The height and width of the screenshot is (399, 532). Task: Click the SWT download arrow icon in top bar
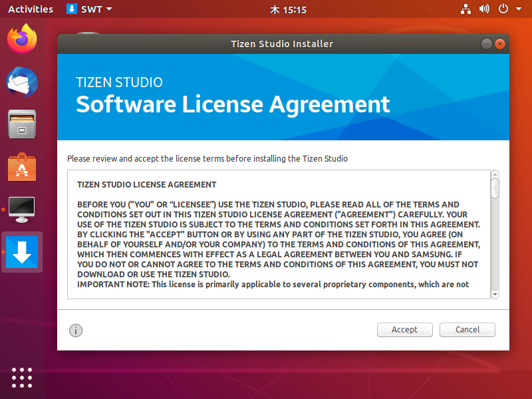72,9
